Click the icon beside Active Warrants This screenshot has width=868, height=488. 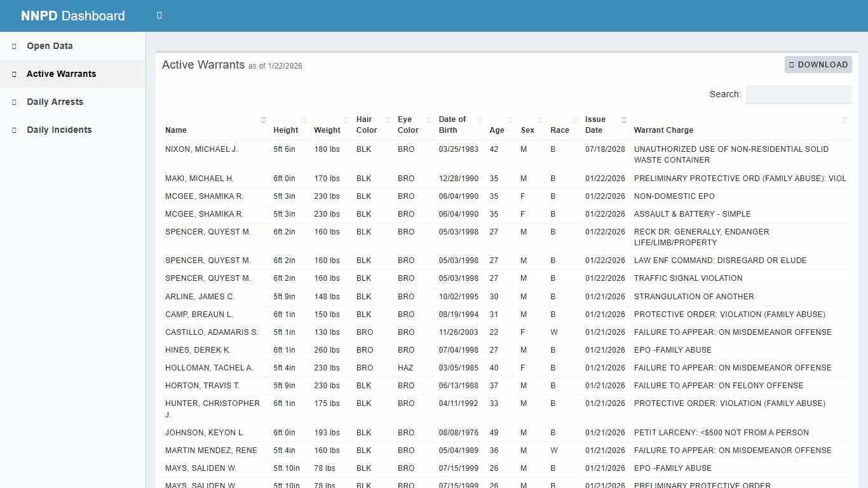(x=13, y=74)
